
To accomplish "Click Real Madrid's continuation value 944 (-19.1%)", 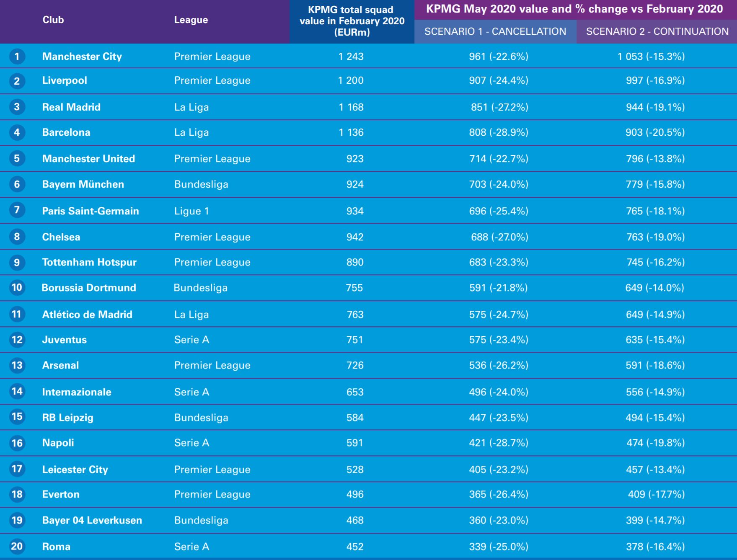I will [x=655, y=107].
